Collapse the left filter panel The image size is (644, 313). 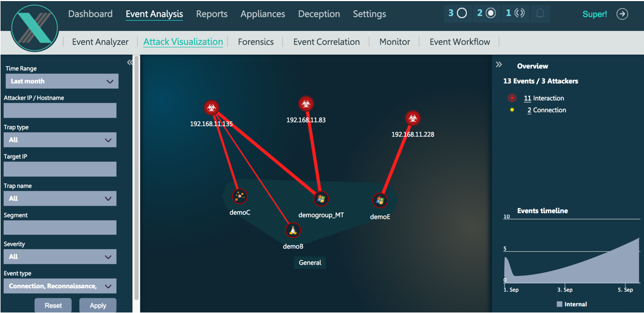pos(130,63)
